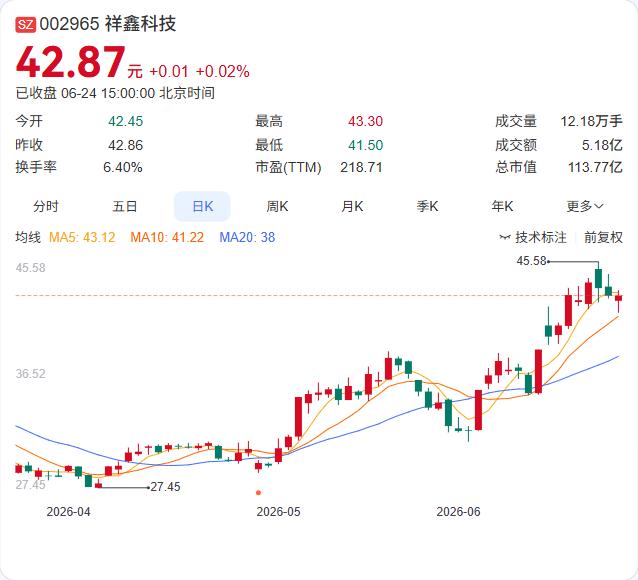Click the 45.58 high price callout
The image size is (638, 580).
coord(531,260)
